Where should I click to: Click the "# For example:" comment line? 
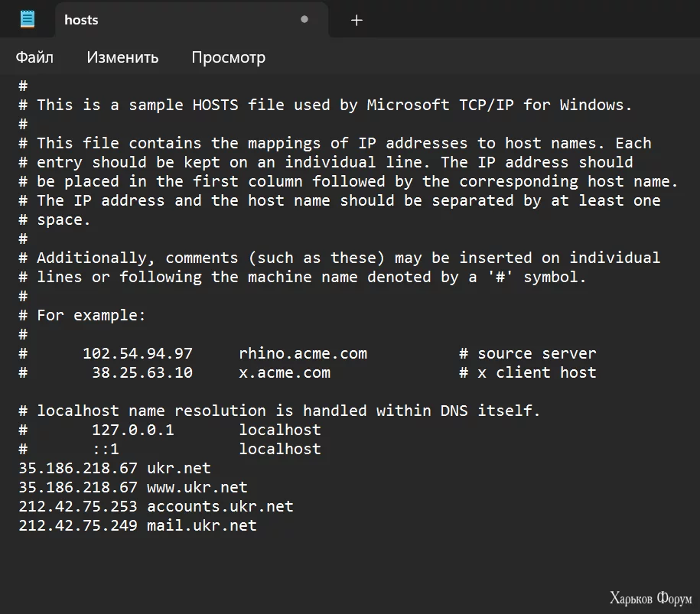[82, 315]
